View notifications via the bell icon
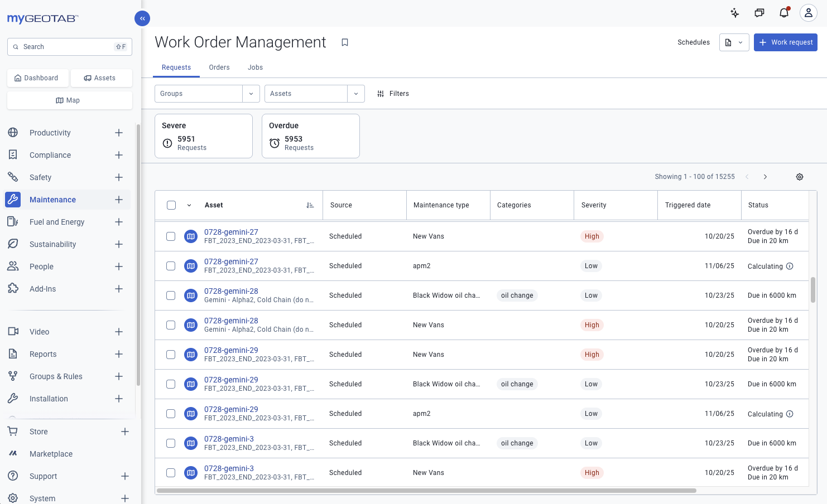This screenshot has width=827, height=504. tap(783, 12)
